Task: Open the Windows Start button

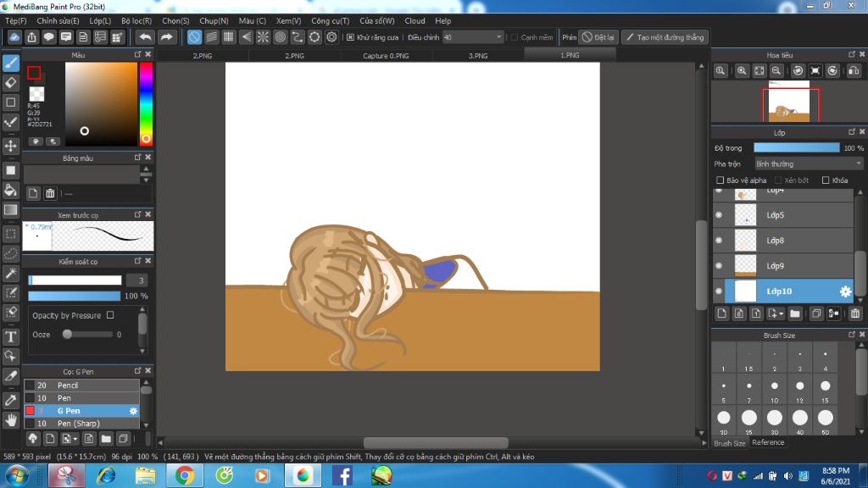Action: pyautogui.click(x=17, y=475)
